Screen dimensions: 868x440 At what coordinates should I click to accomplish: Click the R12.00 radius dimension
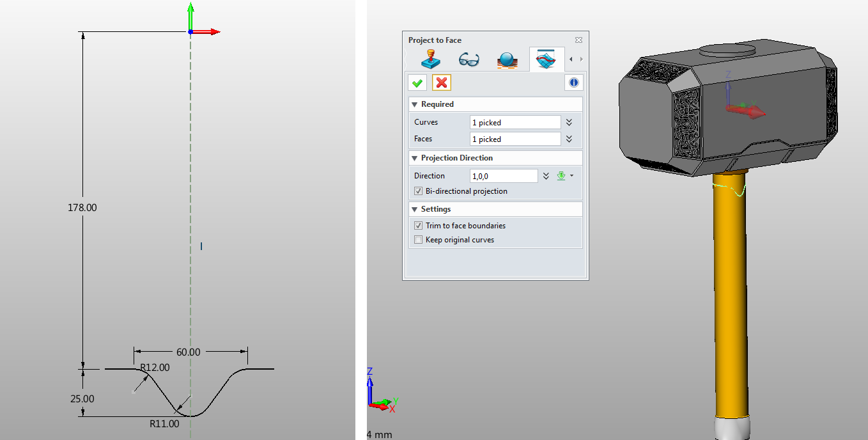(x=155, y=368)
